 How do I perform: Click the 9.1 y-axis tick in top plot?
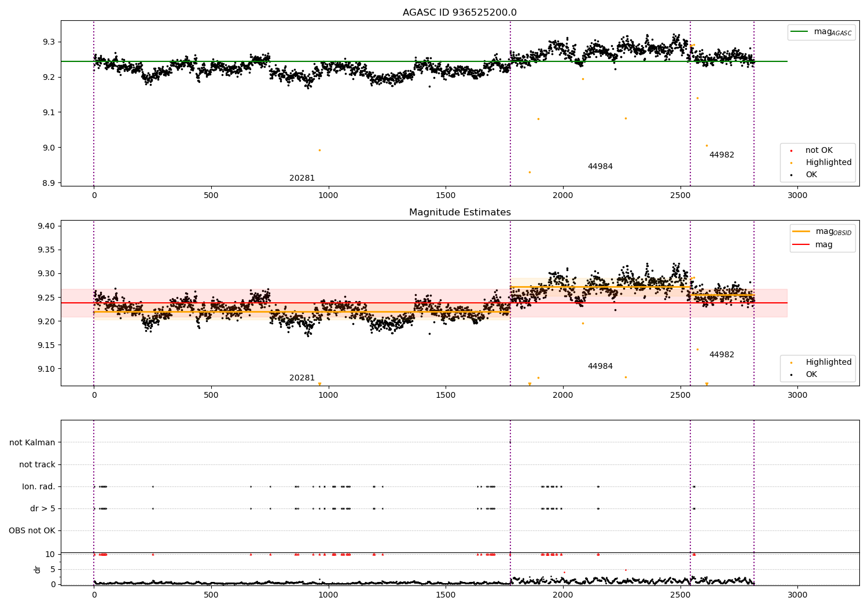pos(49,113)
